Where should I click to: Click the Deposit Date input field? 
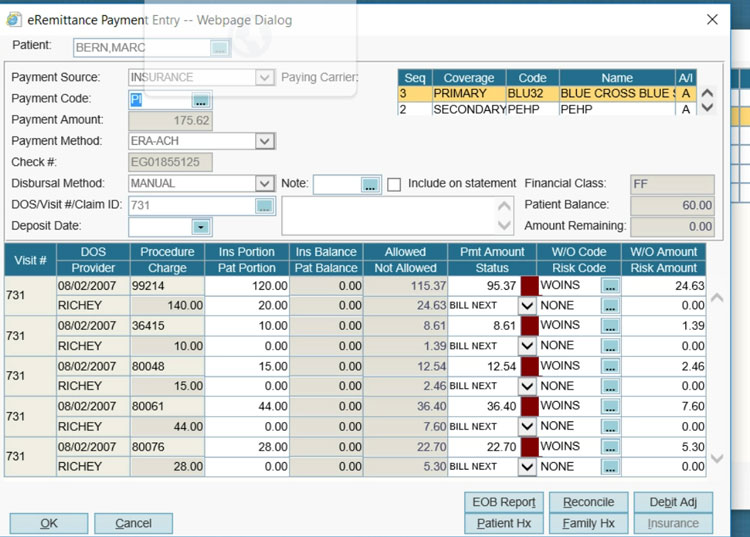(160, 227)
